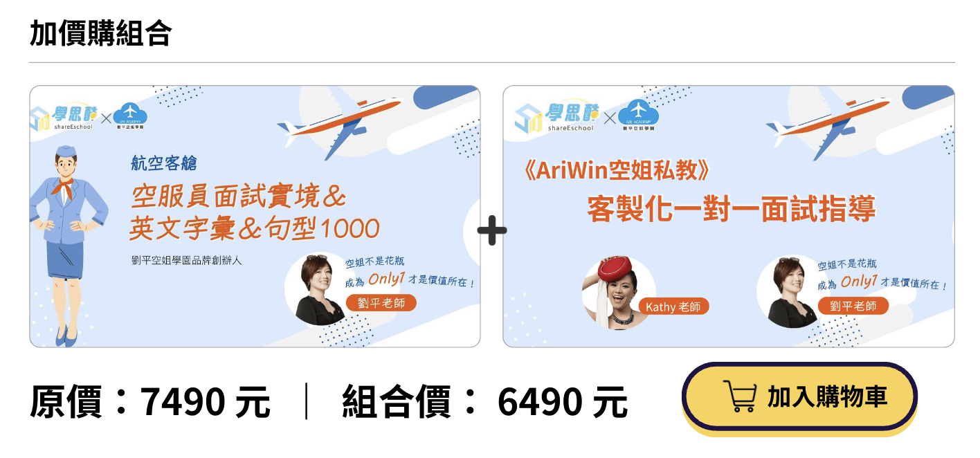Image resolution: width=980 pixels, height=458 pixels.
Task: Click the cloud airplane academy logo on left banner
Action: point(131,116)
